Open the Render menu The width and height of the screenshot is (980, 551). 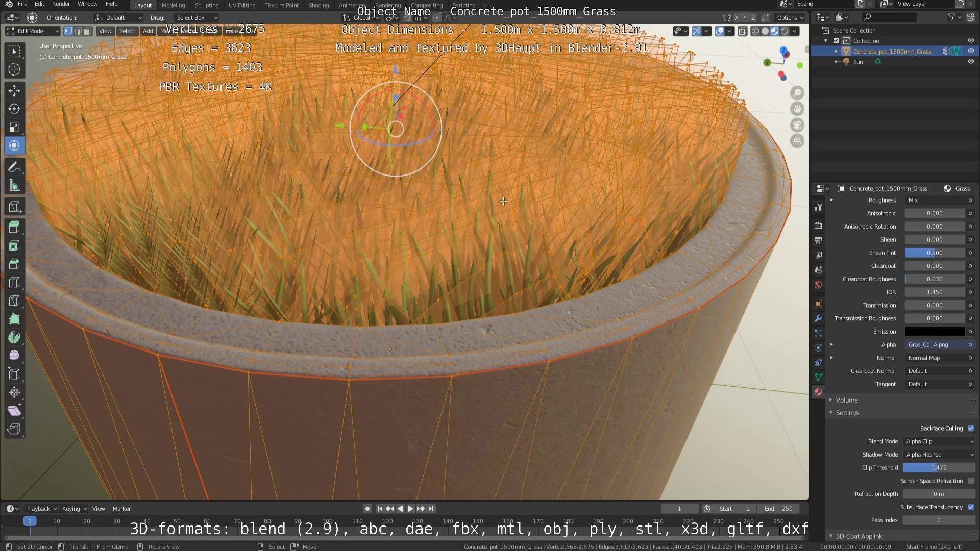coord(61,4)
